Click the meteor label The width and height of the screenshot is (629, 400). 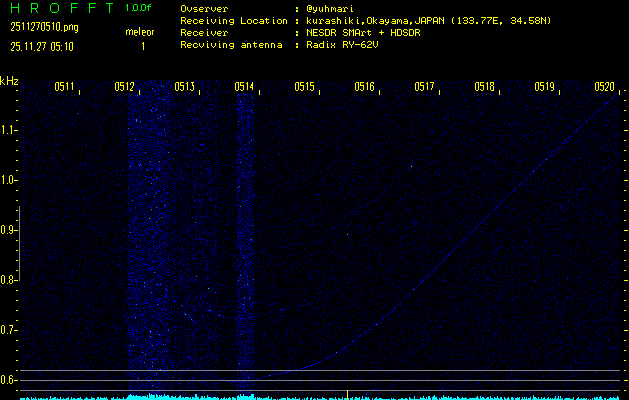(x=140, y=32)
